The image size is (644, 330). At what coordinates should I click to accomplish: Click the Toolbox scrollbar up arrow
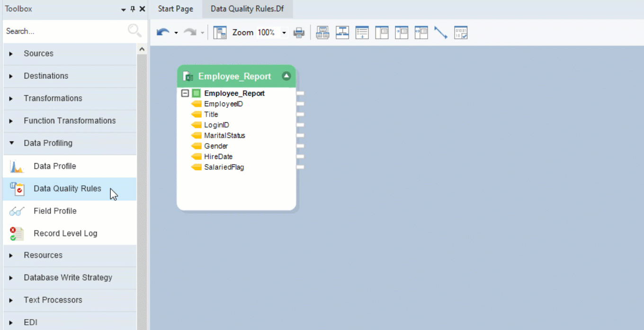[142, 49]
